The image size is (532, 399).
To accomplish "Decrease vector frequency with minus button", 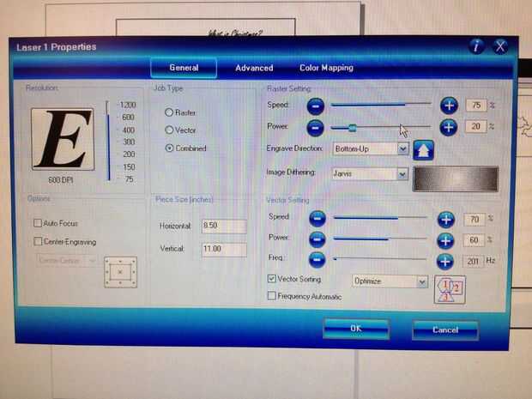I will (x=317, y=260).
